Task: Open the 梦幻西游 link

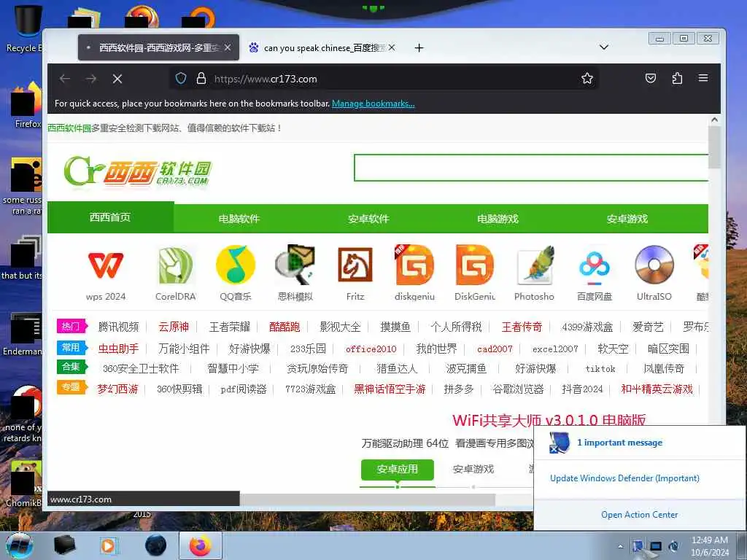Action: coord(117,389)
